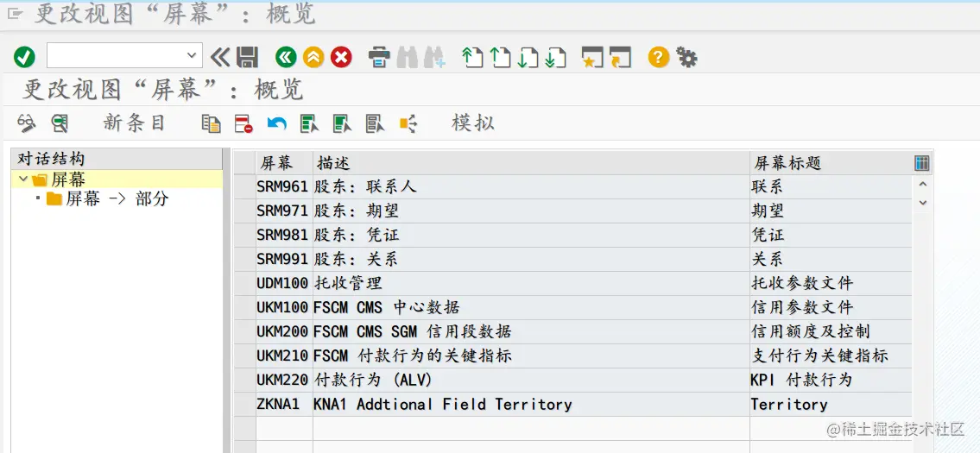
Task: Click the Delete row icon with red minus
Action: tap(243, 123)
